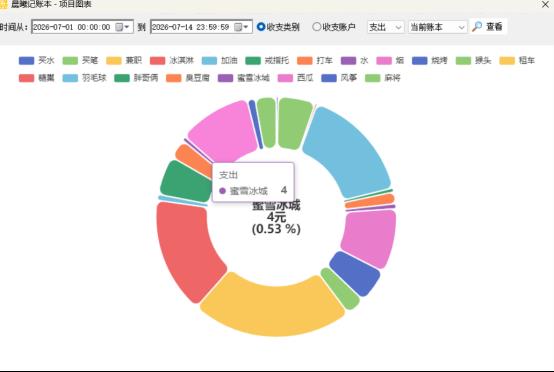Click the start datetime input field
The width and height of the screenshot is (554, 372).
tap(82, 27)
